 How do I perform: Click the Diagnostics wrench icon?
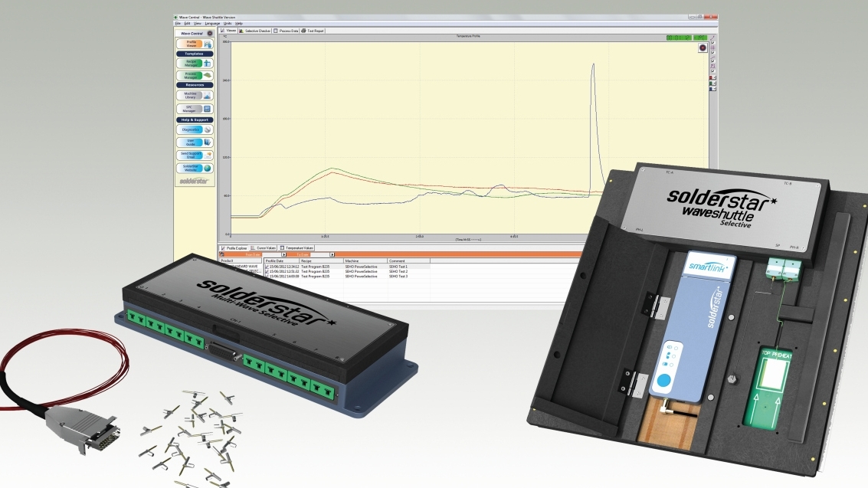click(x=207, y=129)
